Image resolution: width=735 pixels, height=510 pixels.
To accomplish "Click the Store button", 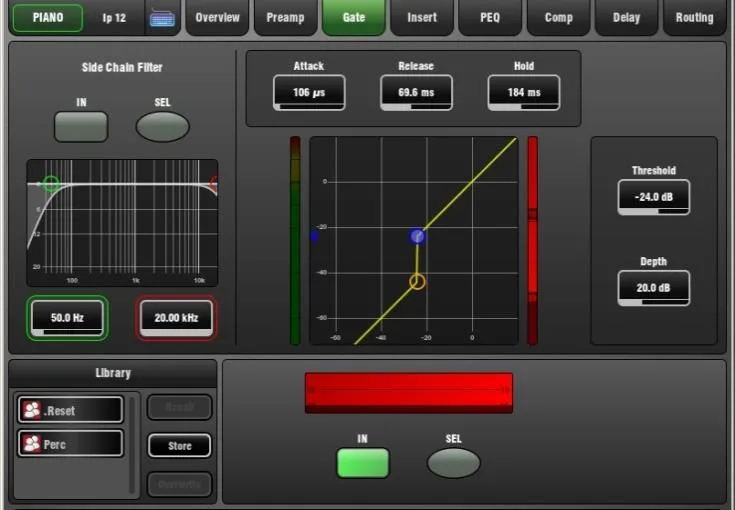I will pos(180,446).
